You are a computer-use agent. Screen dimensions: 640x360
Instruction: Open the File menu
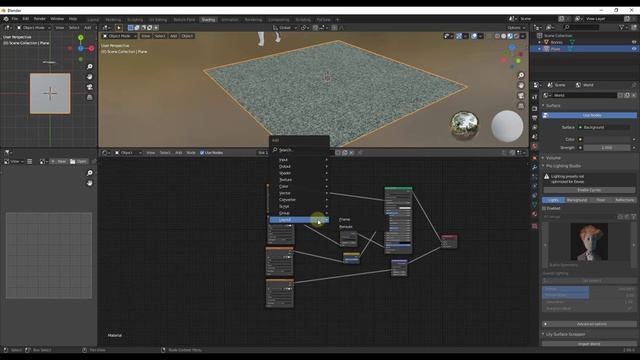15,19
